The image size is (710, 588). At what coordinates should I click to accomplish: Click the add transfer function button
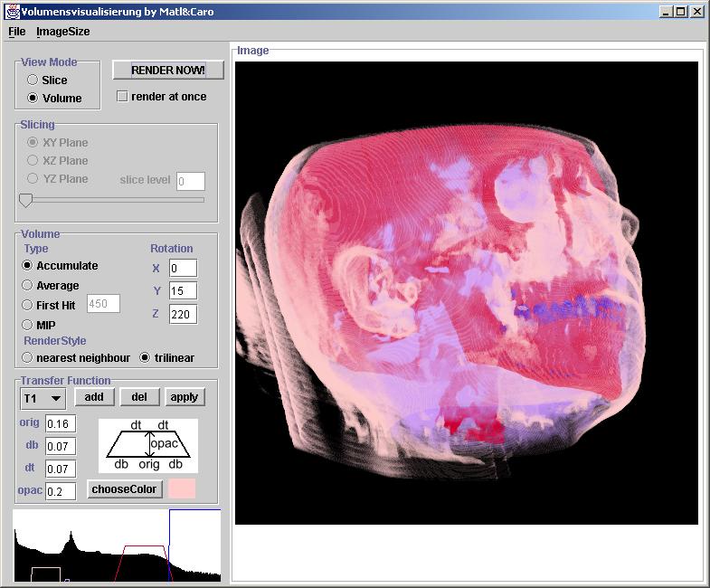(x=94, y=397)
